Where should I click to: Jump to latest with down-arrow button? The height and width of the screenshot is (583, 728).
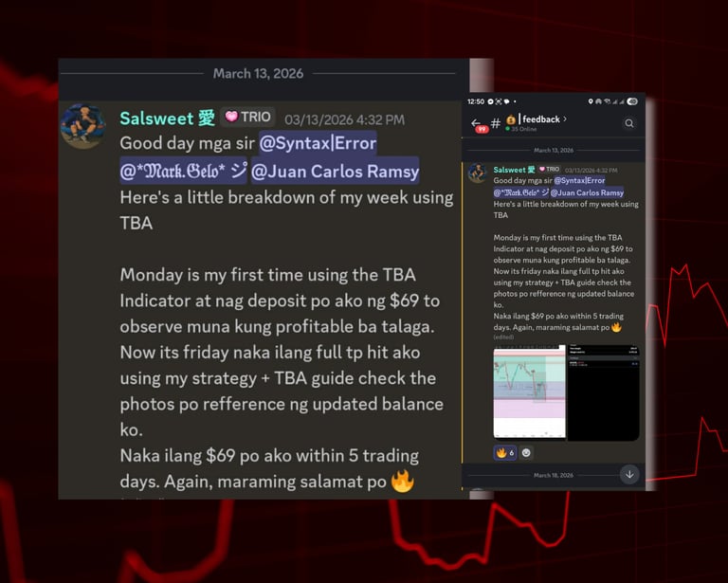point(629,474)
